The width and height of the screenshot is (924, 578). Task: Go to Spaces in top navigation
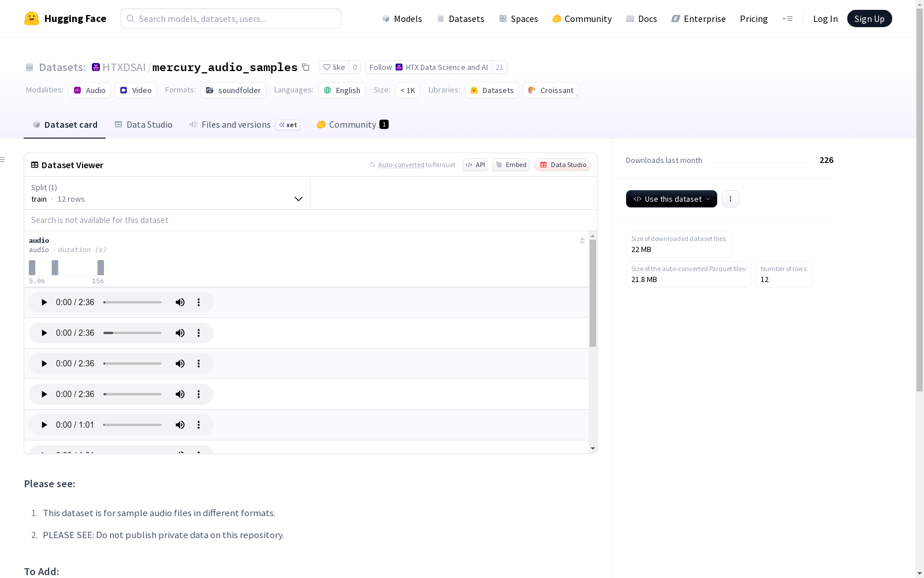pos(518,18)
